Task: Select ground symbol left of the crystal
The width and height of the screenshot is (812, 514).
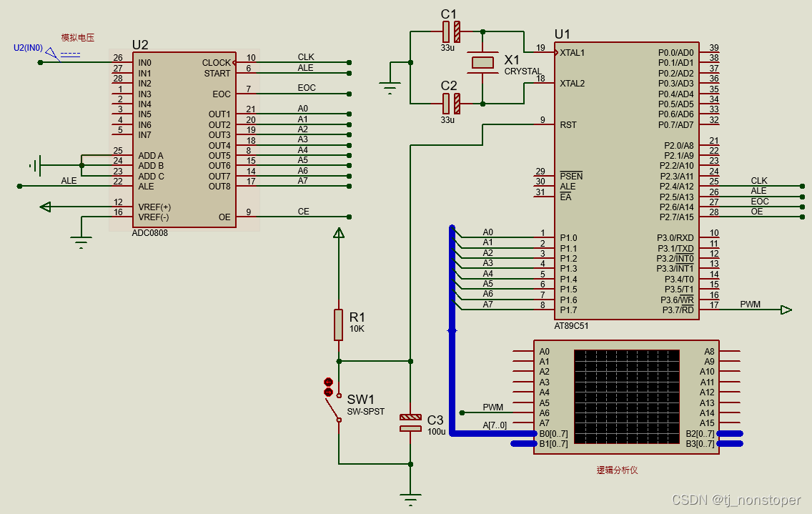Action: (390, 87)
